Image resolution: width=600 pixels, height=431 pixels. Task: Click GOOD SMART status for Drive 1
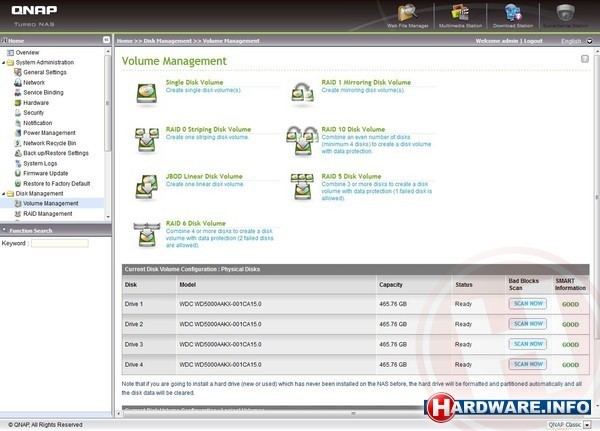(570, 304)
